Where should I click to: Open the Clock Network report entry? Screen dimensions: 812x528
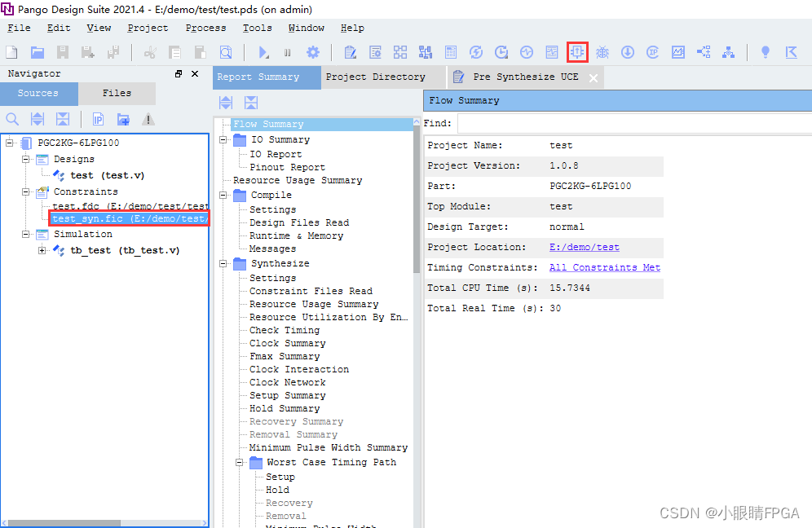(288, 382)
